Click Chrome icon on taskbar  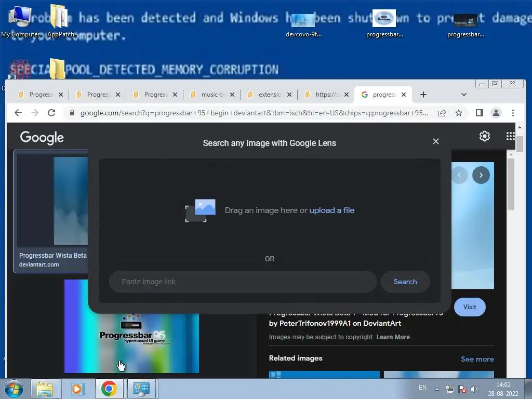click(x=109, y=389)
